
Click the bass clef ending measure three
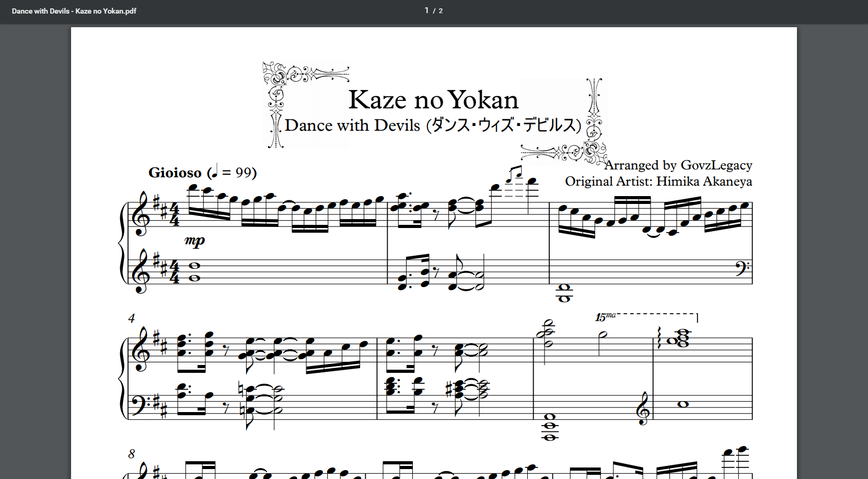pos(743,269)
